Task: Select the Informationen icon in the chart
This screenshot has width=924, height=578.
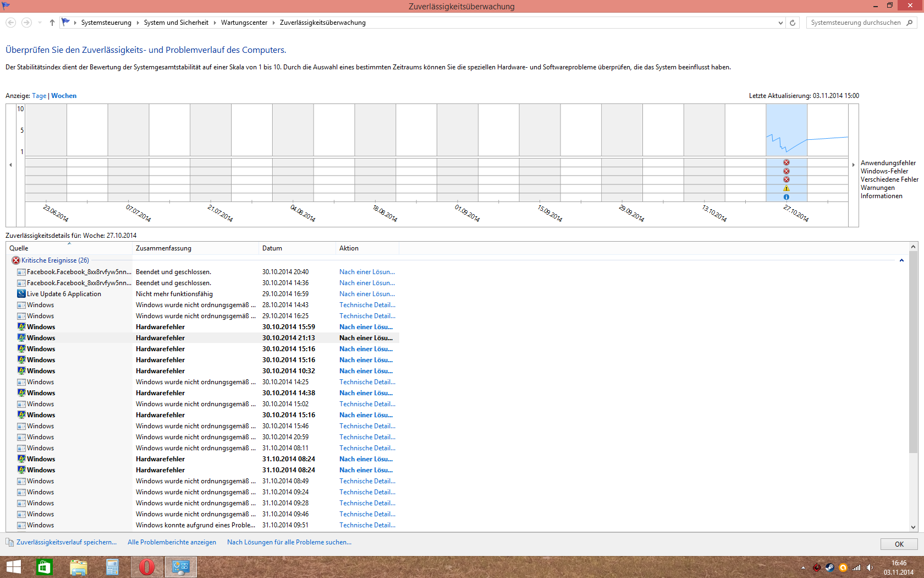Action: [787, 197]
